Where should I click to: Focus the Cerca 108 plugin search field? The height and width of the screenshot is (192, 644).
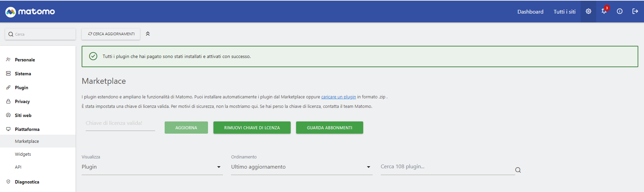pos(448,167)
